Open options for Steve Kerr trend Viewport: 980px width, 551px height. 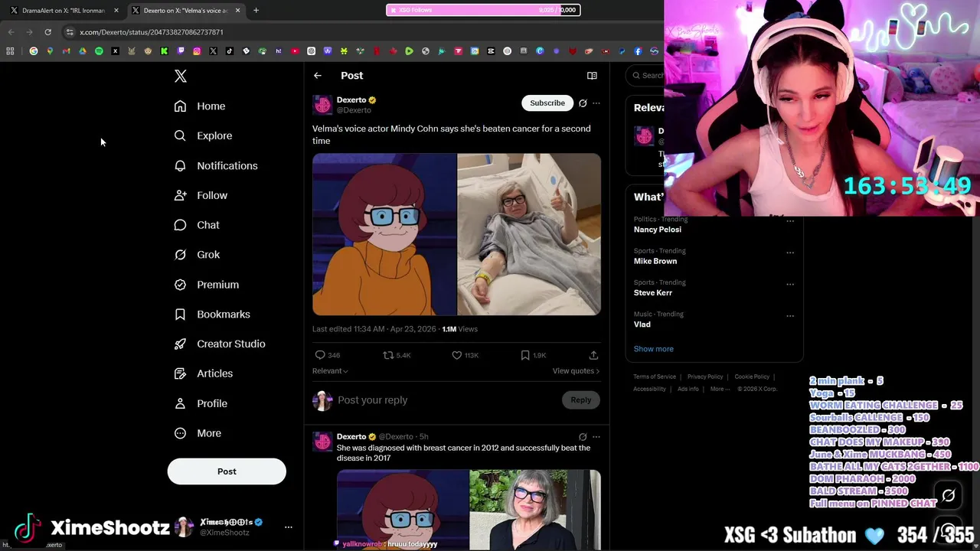790,284
